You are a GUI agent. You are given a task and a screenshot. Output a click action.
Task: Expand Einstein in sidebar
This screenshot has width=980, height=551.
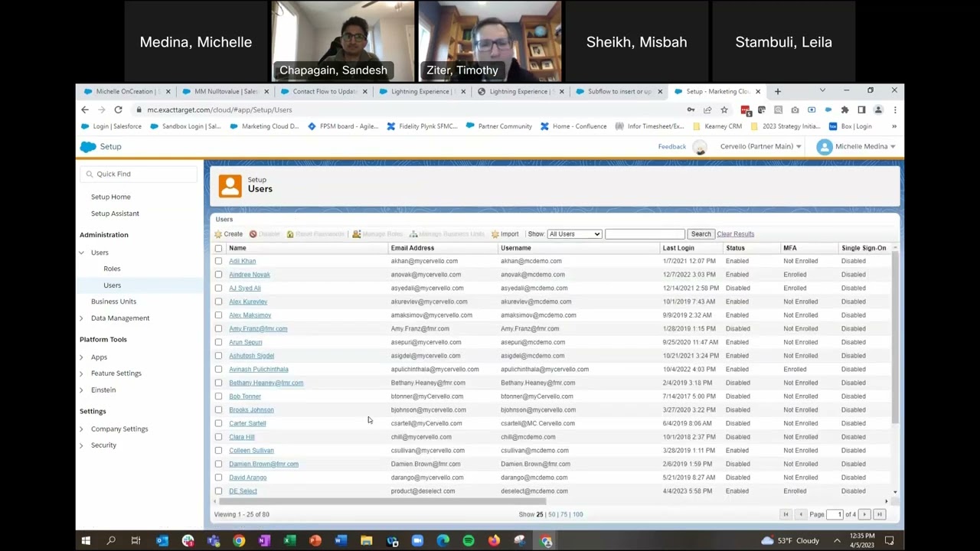[82, 390]
